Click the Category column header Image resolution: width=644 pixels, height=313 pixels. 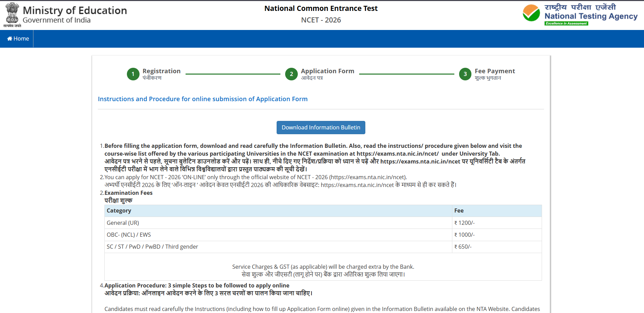[x=119, y=210]
